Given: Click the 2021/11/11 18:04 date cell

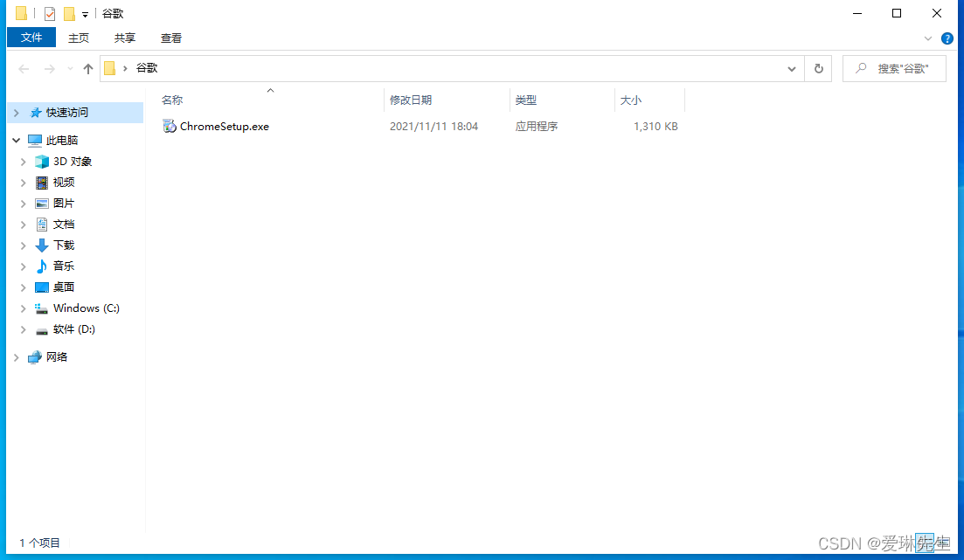Looking at the screenshot, I should [433, 126].
